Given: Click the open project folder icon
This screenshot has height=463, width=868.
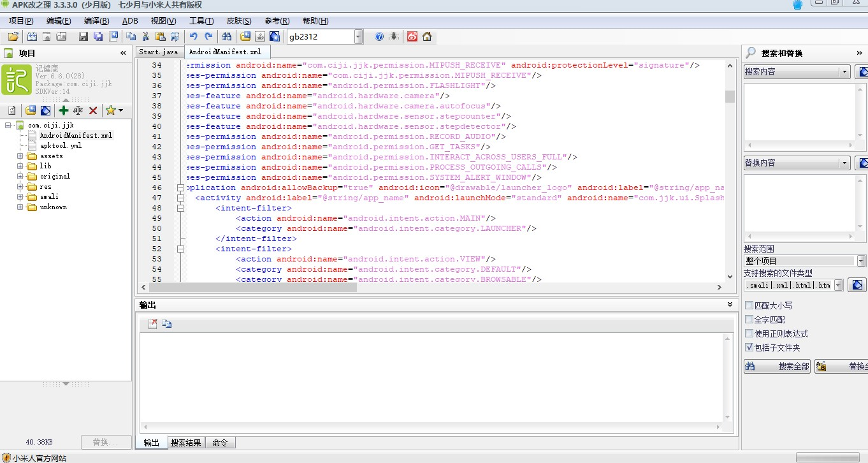Looking at the screenshot, I should pyautogui.click(x=13, y=36).
